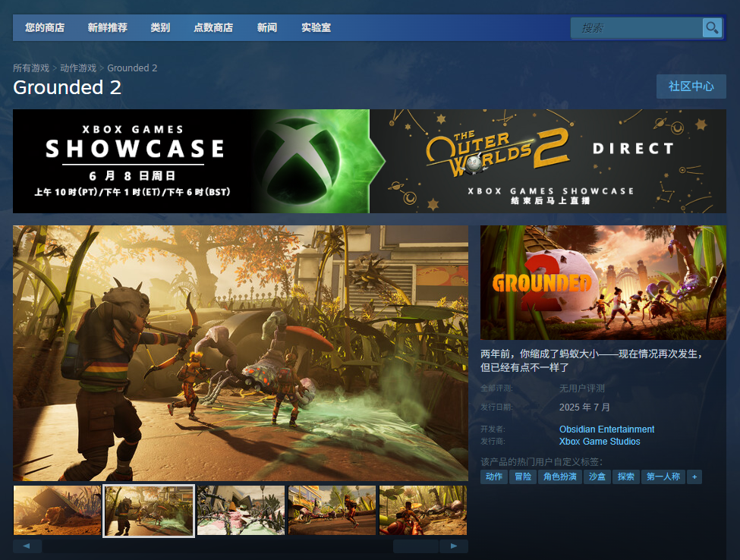Click the Grounded 2 page title
This screenshot has width=740, height=560.
(67, 88)
